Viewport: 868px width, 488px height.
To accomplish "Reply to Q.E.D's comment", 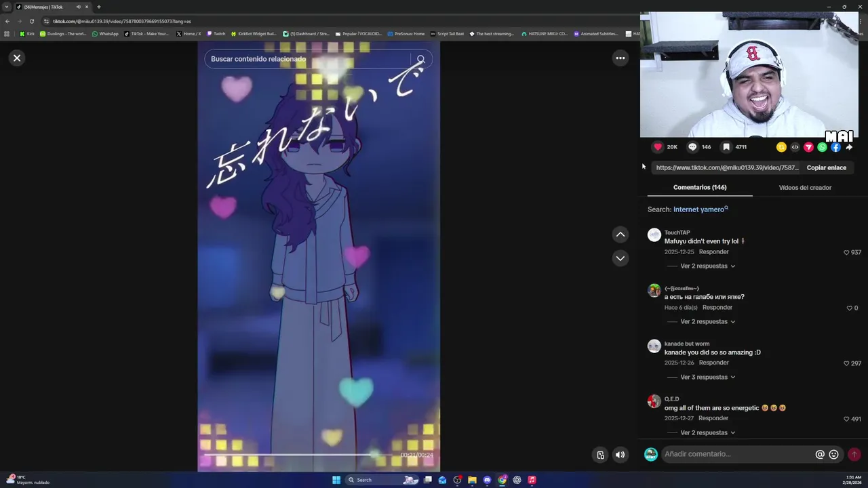I will (x=713, y=419).
